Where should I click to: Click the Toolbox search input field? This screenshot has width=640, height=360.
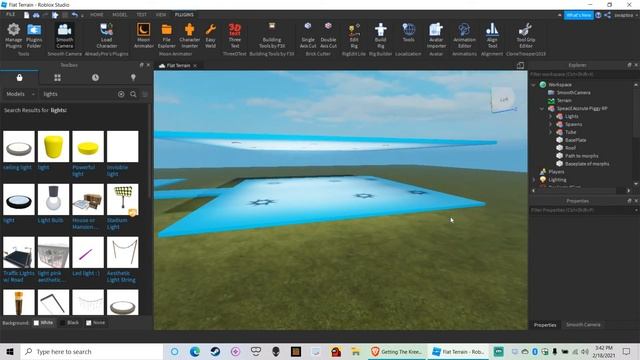(78, 94)
